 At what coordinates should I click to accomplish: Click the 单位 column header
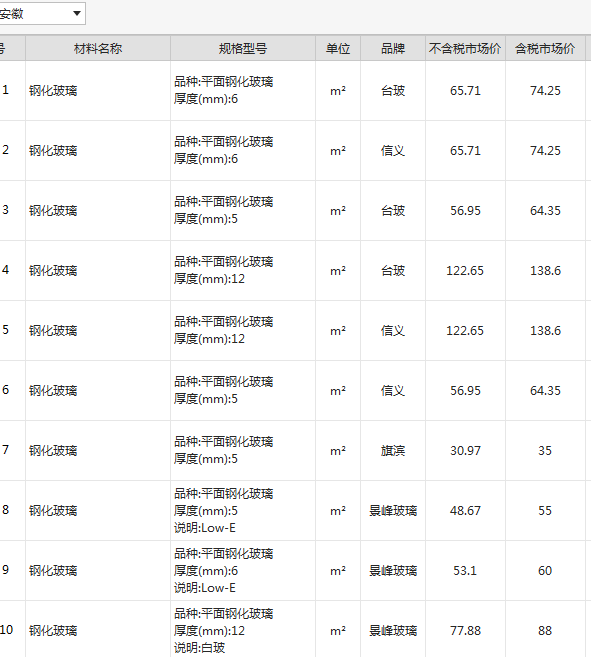click(338, 49)
